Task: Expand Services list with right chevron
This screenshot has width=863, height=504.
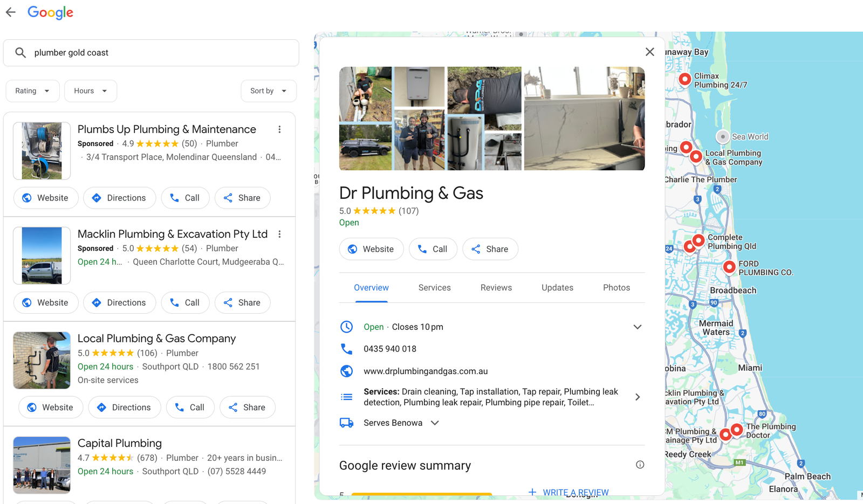Action: point(637,397)
